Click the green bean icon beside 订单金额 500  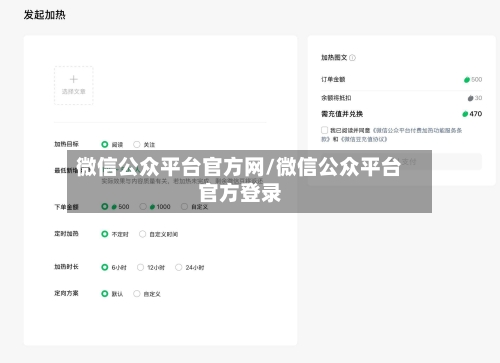click(x=467, y=80)
